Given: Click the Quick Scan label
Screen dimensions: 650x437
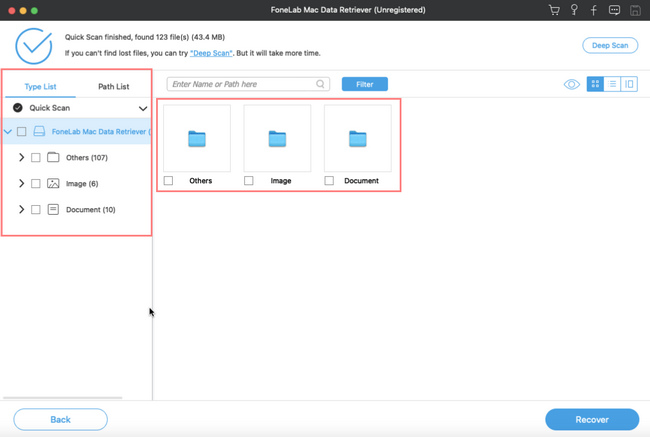Looking at the screenshot, I should point(50,108).
